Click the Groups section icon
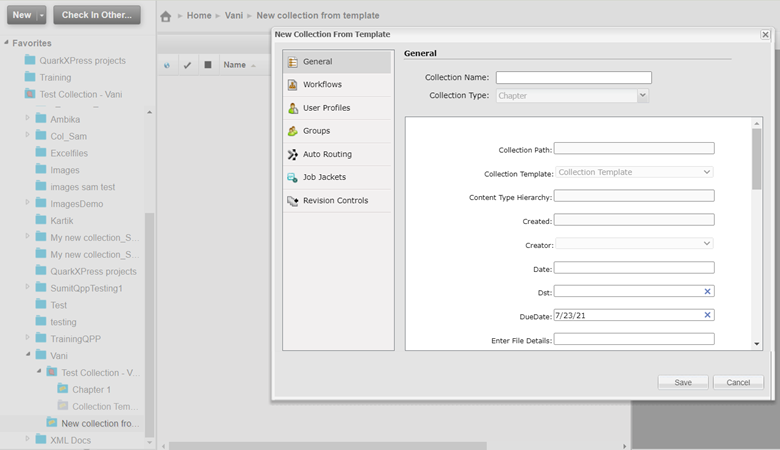The image size is (780, 450). pyautogui.click(x=293, y=131)
